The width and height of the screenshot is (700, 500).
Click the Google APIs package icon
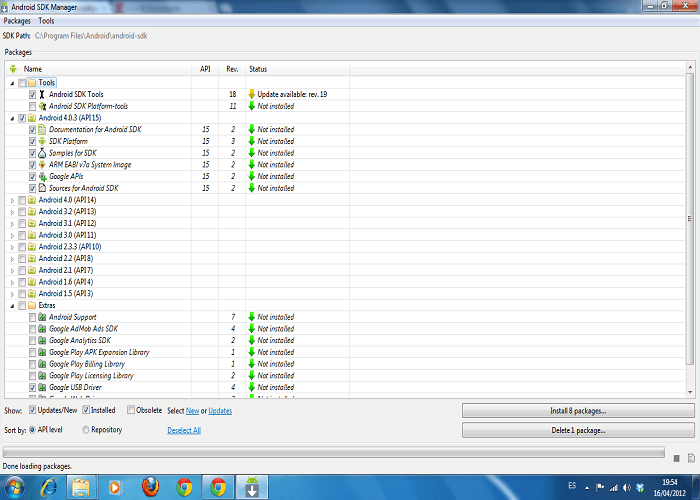(x=42, y=176)
